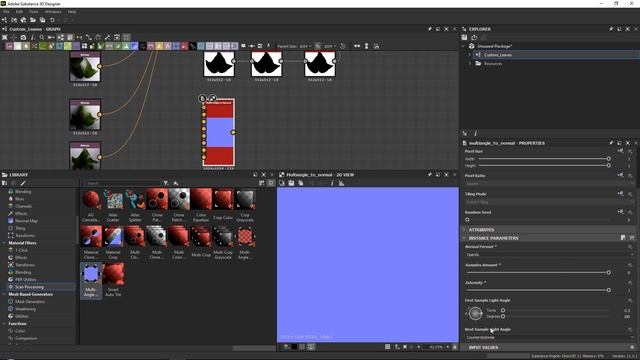
Task: Click the open folder icon in main toolbar
Action: pyautogui.click(x=33, y=20)
